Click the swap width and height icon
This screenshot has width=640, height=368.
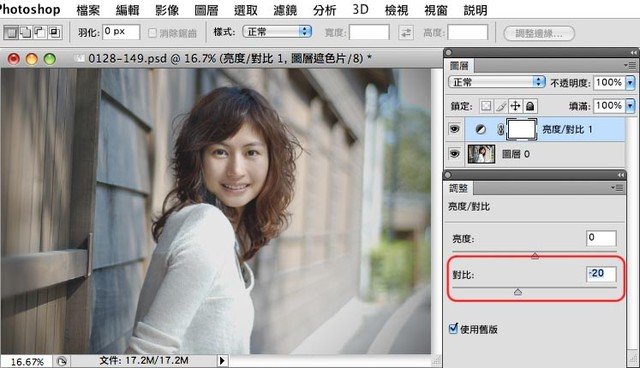coord(406,33)
